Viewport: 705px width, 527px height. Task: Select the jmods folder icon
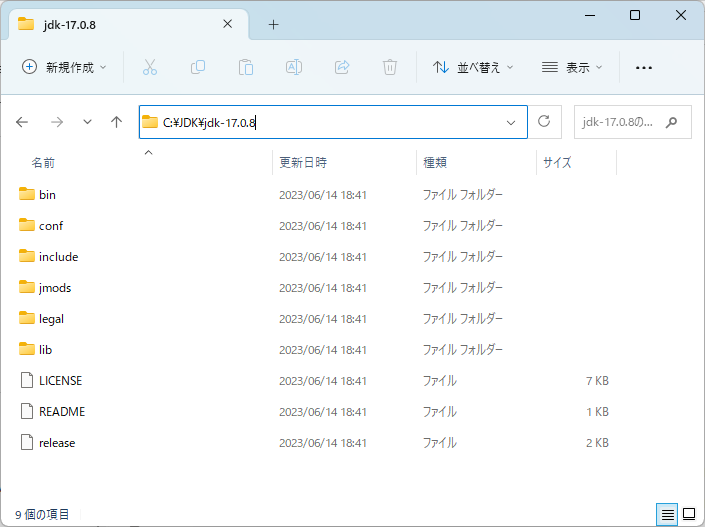[x=27, y=287]
